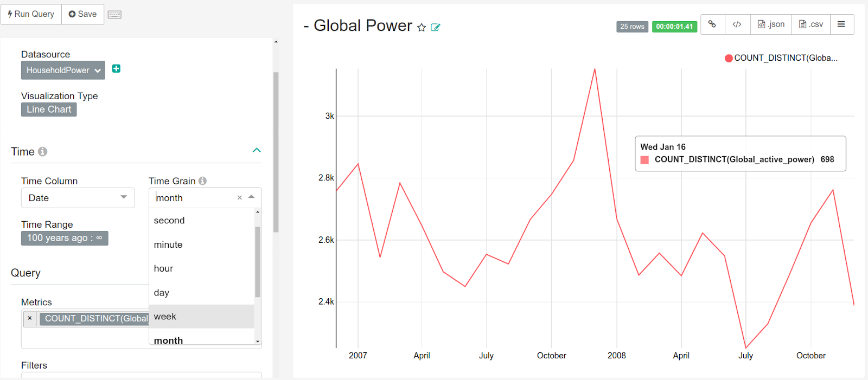Open the embed code icon
The height and width of the screenshot is (380, 868).
737,24
